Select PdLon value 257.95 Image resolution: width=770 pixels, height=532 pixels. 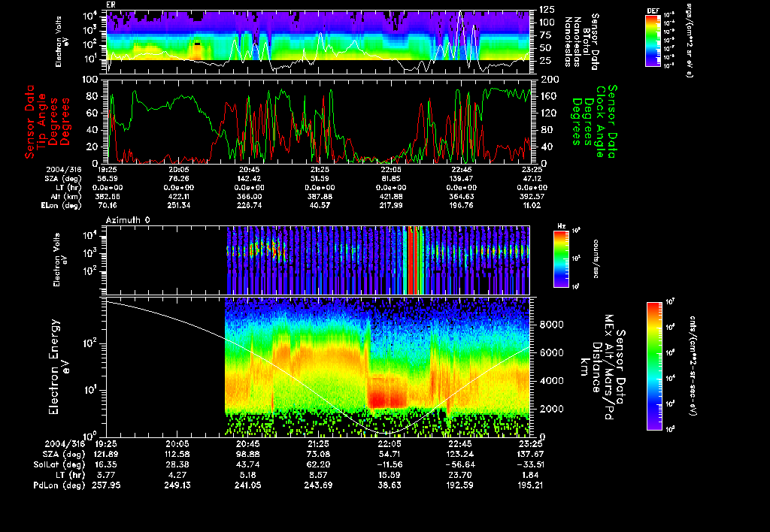click(x=105, y=485)
